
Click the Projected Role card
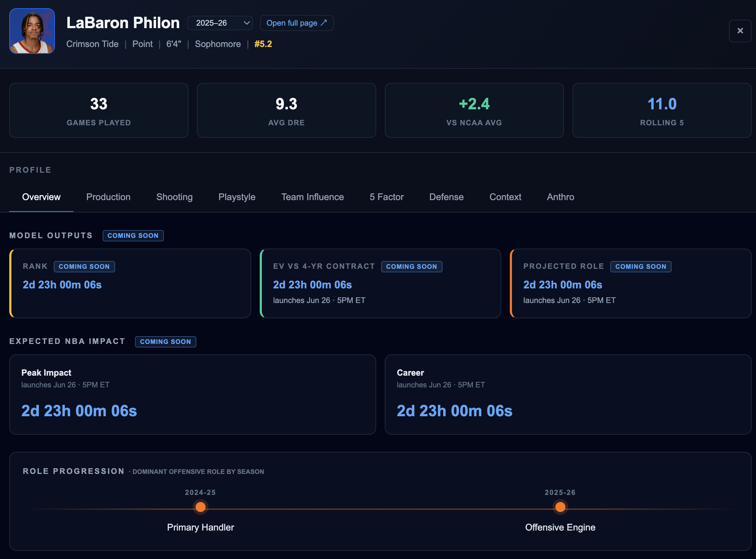pos(631,283)
